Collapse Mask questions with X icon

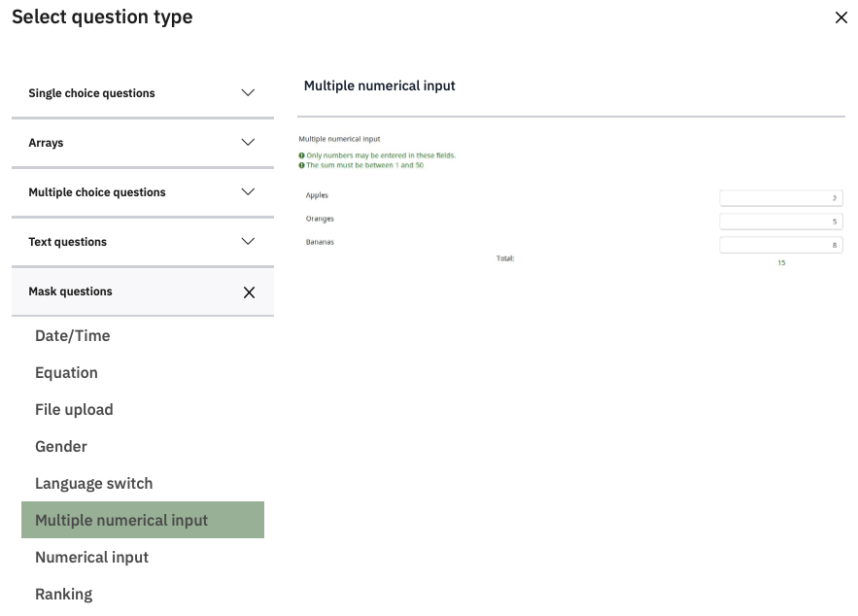[x=249, y=292]
